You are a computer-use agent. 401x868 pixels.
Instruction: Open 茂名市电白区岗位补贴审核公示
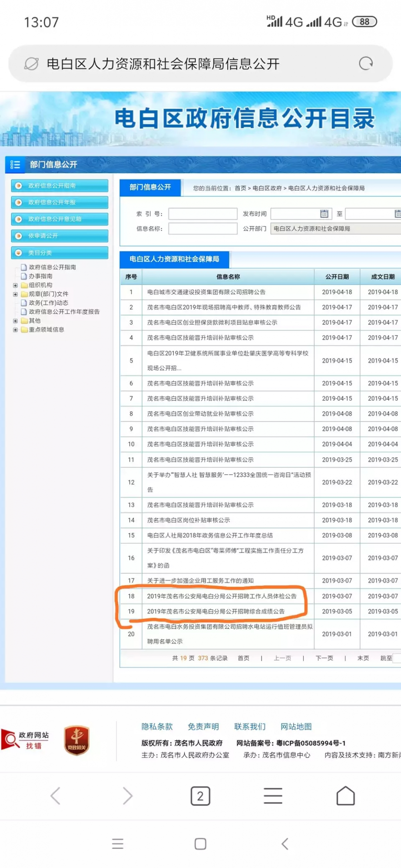pyautogui.click(x=189, y=520)
